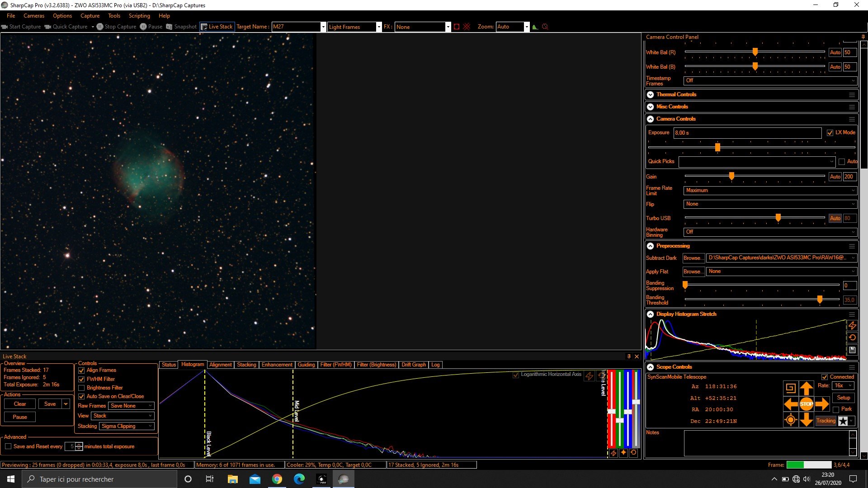Click the save icon of Display Histogram Stretch
868x488 pixels.
click(852, 350)
